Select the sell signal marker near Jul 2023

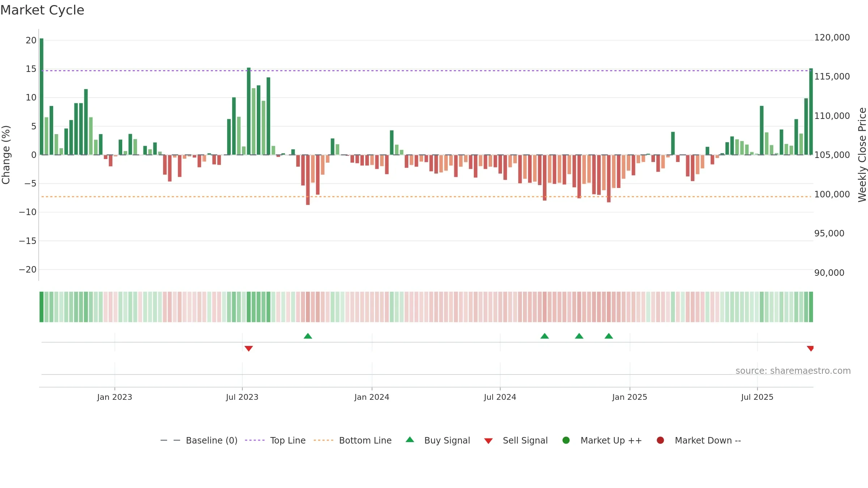pos(248,348)
